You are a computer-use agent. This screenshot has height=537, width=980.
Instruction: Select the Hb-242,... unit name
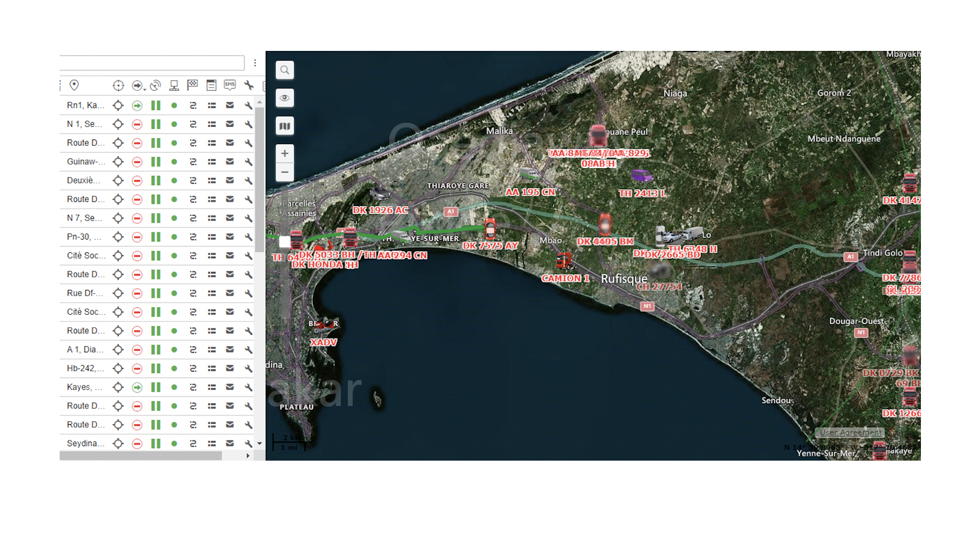(86, 368)
